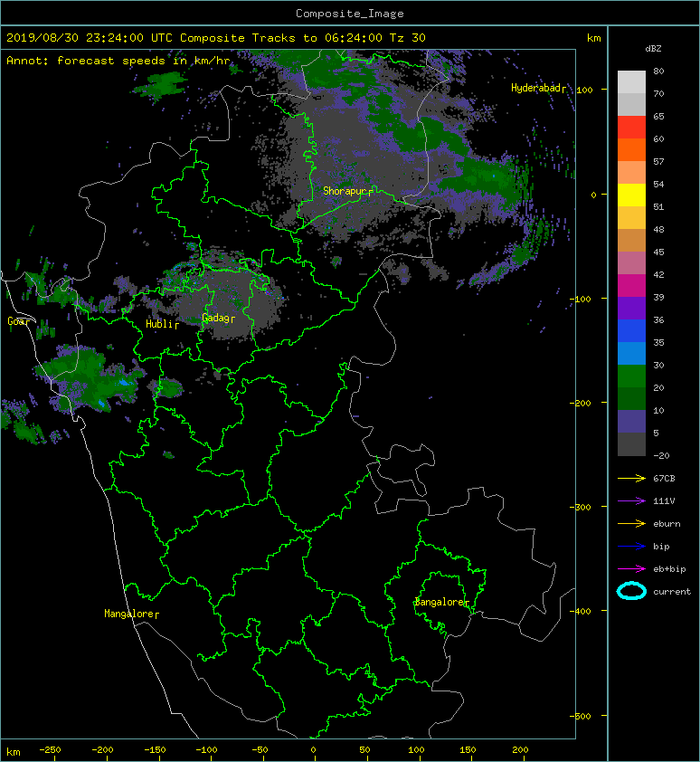Select the bright yellow swatch in the dBZ scale
The width and height of the screenshot is (700, 762).
pyautogui.click(x=631, y=195)
